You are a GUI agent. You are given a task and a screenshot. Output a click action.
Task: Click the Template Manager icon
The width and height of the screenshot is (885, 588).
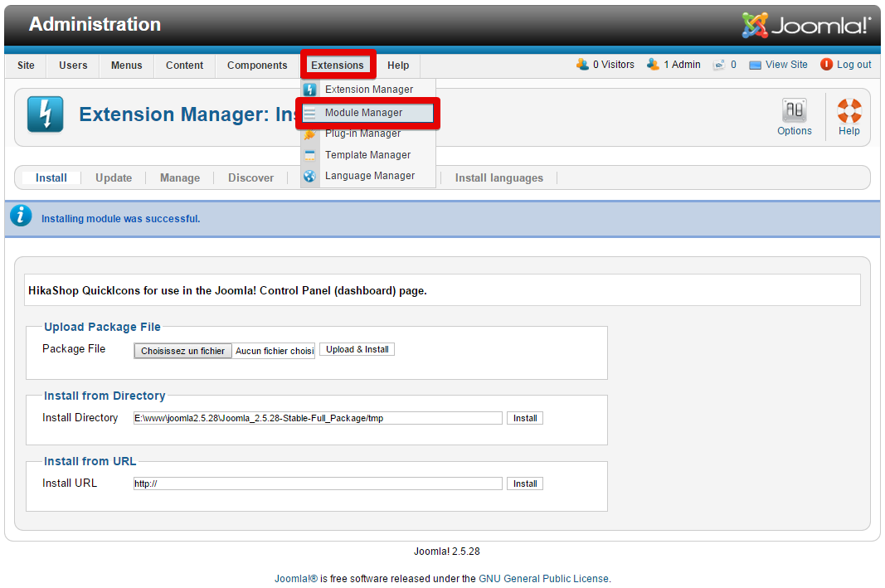310,155
